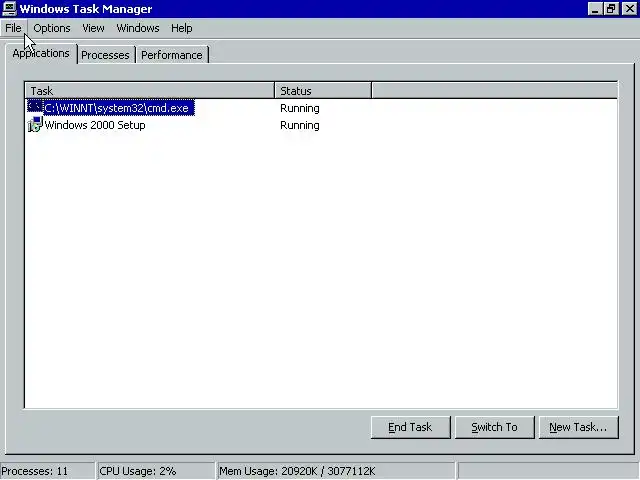The height and width of the screenshot is (480, 640).
Task: Close the Windows Task Manager window
Action: pos(629,9)
